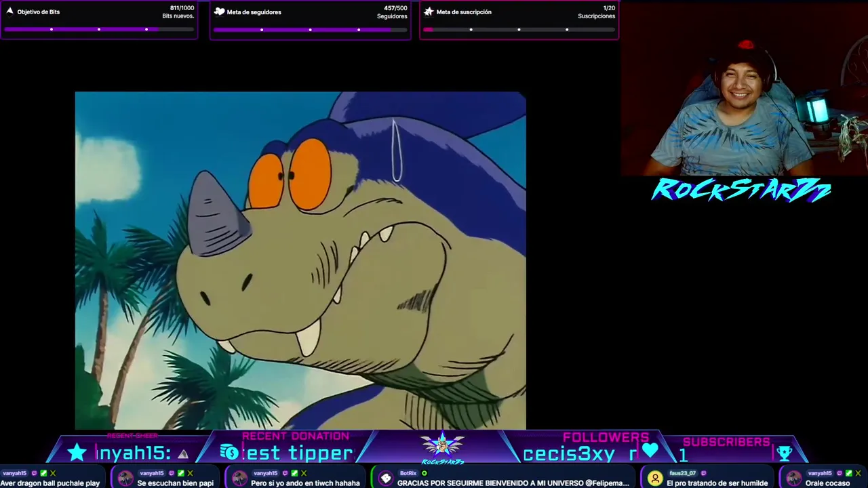Click the heart icon beside Meta de seguidores

point(219,12)
